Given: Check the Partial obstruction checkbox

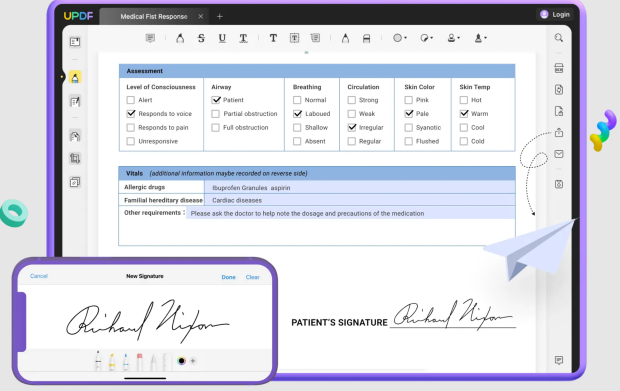Looking at the screenshot, I should coord(215,114).
